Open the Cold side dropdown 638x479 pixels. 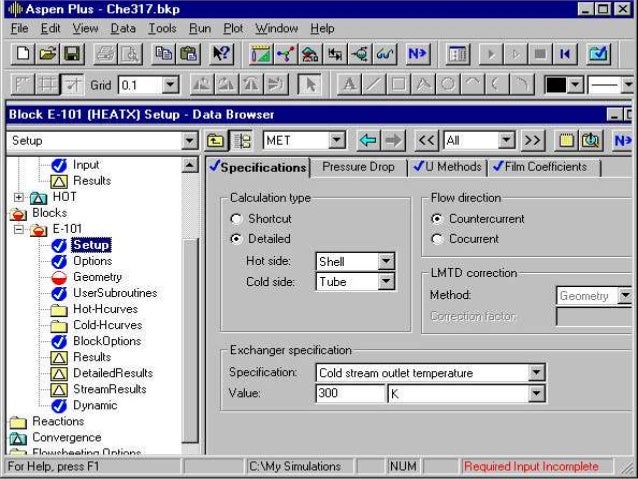(x=386, y=282)
